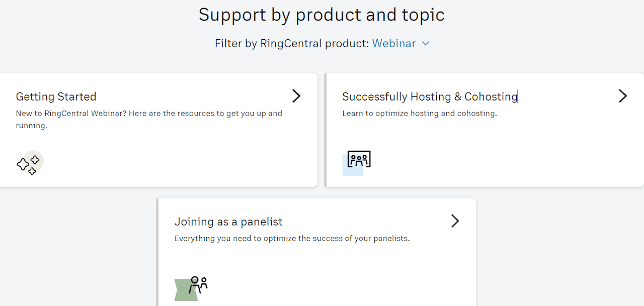The image size is (644, 306).
Task: Open the Webinar product selector
Action: [x=393, y=44]
